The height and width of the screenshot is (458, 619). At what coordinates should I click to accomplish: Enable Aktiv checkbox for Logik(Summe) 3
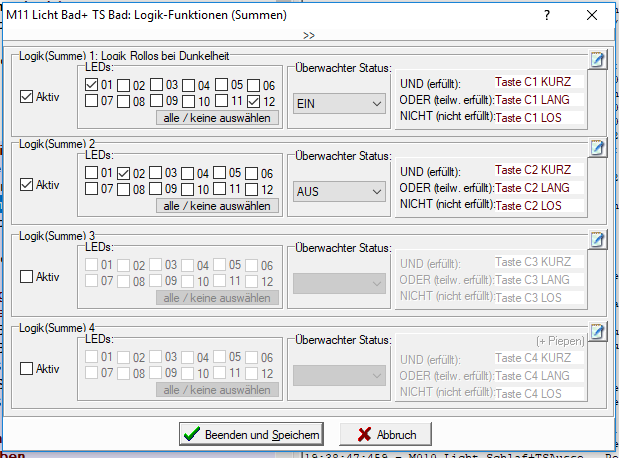27,275
